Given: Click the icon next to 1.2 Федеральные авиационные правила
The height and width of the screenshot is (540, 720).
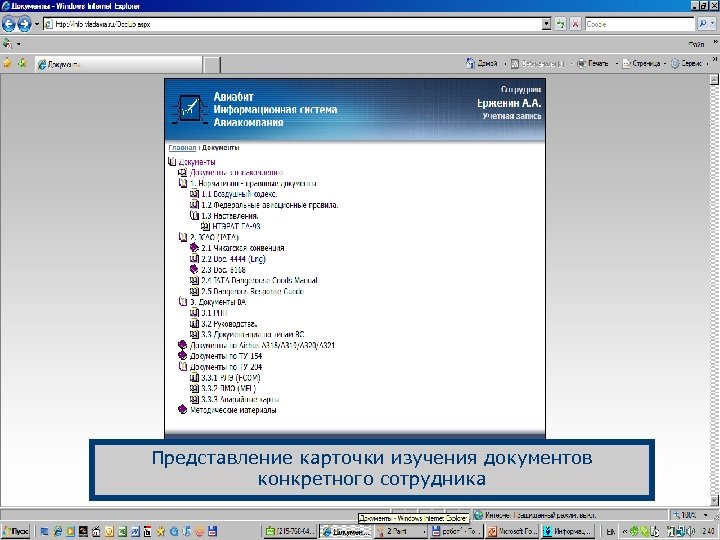Looking at the screenshot, I should (194, 205).
